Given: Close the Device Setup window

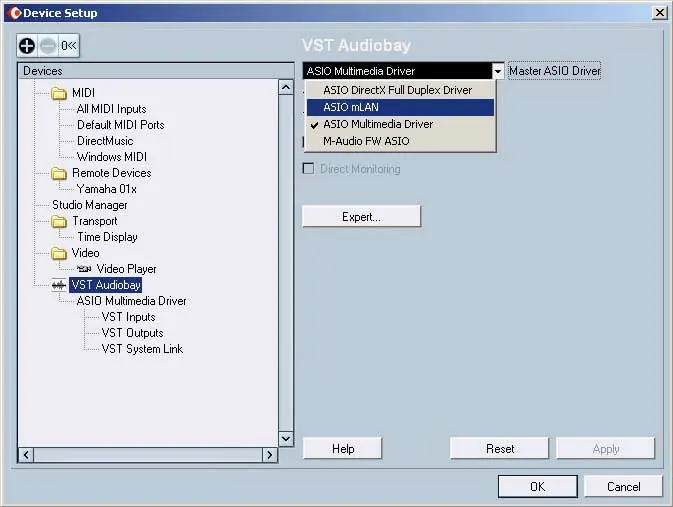Looking at the screenshot, I should pos(659,13).
